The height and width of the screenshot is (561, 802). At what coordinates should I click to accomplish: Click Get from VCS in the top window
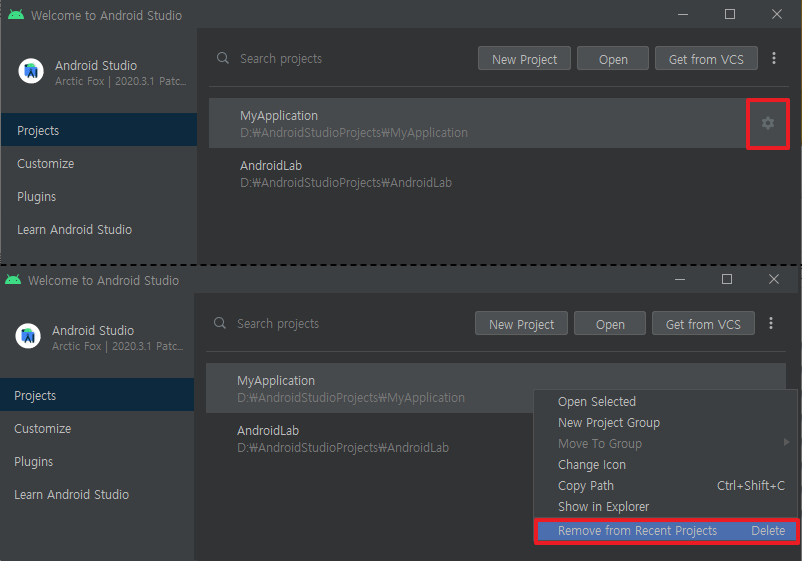pos(706,59)
